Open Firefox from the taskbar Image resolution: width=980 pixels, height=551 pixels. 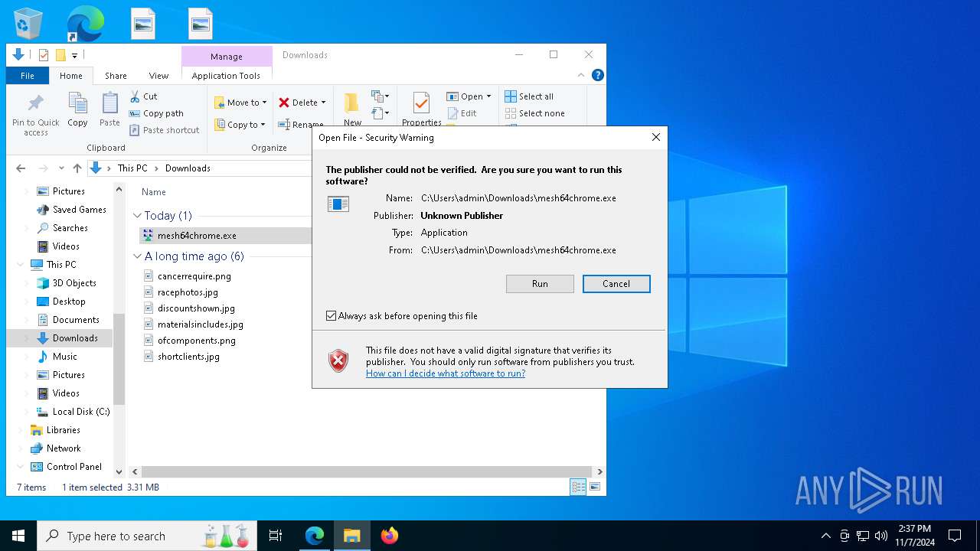pyautogui.click(x=390, y=536)
